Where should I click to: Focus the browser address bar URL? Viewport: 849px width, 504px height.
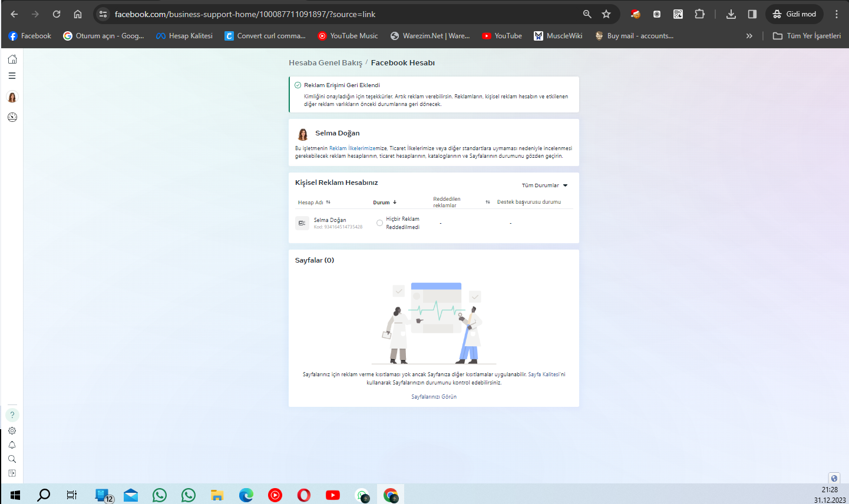245,14
